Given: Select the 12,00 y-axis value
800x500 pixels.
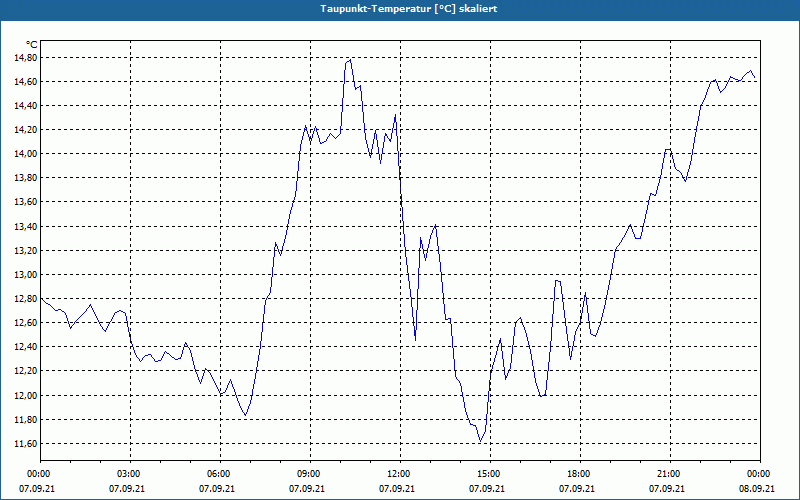Looking at the screenshot, I should (26, 395).
